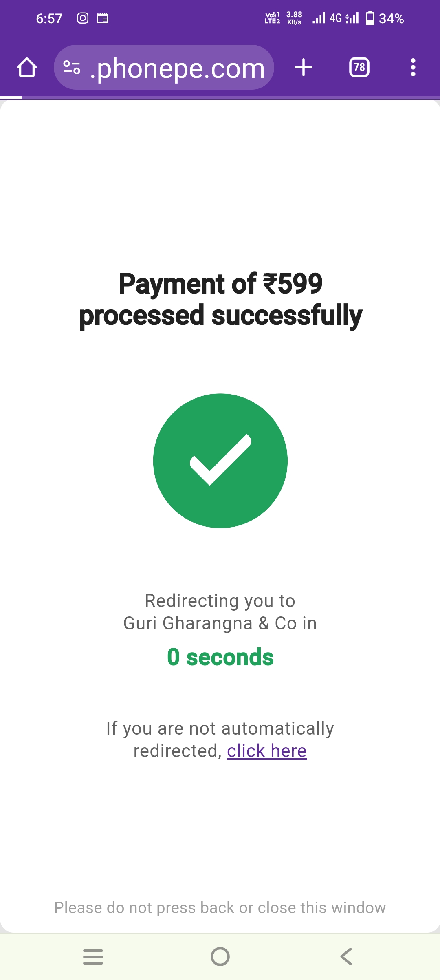Viewport: 440px width, 980px height.
Task: Tap the "0 seconds" countdown text
Action: [220, 657]
